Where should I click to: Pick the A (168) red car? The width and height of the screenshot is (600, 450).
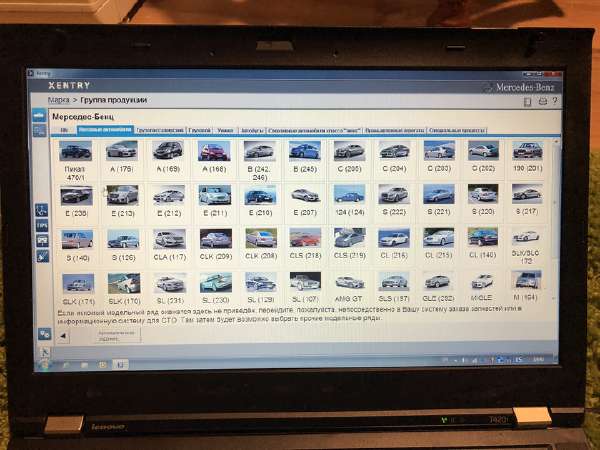(x=214, y=157)
